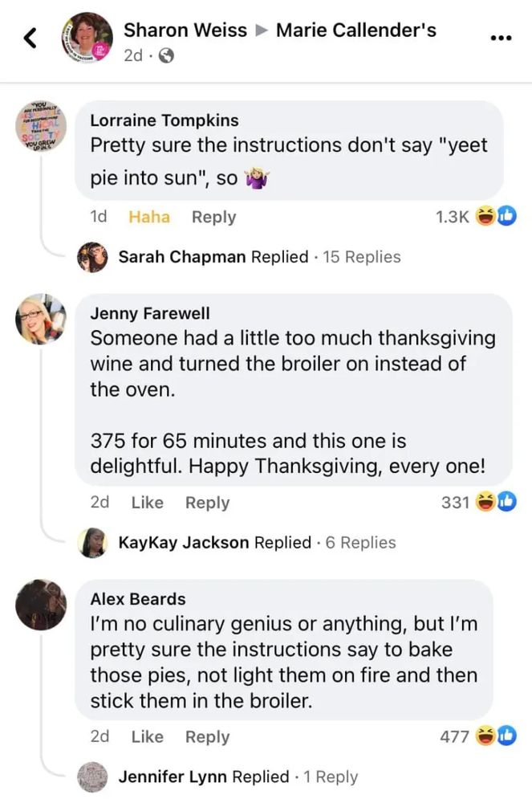Like Jenny Farewell's comment
532x803 pixels.
pos(147,503)
